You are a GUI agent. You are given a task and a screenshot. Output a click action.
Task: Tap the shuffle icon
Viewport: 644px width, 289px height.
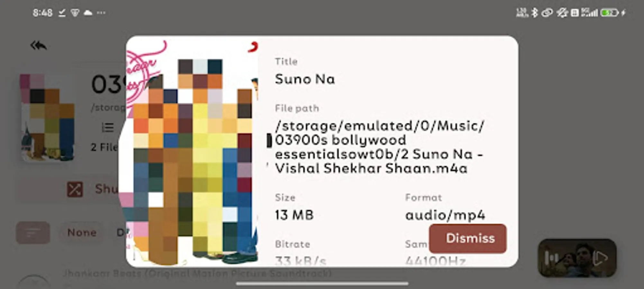75,189
